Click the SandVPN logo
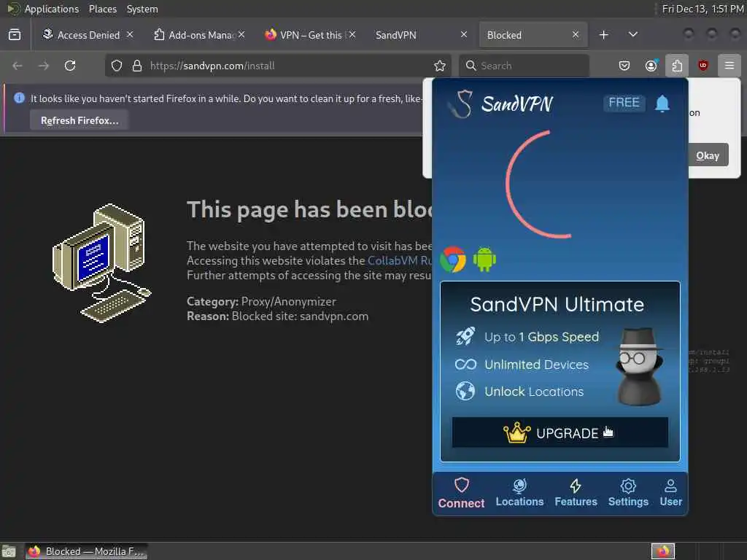 (500, 104)
